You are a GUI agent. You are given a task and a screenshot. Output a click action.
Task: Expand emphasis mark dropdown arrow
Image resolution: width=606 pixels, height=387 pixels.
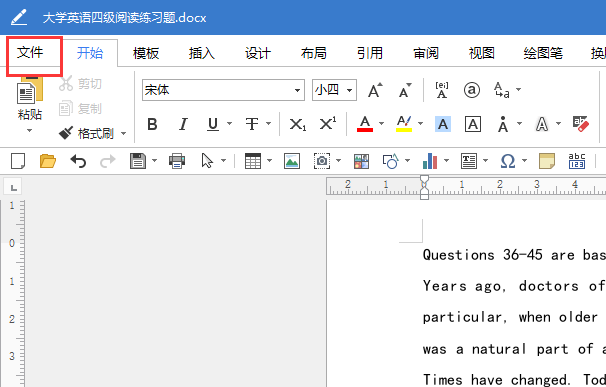(x=519, y=124)
